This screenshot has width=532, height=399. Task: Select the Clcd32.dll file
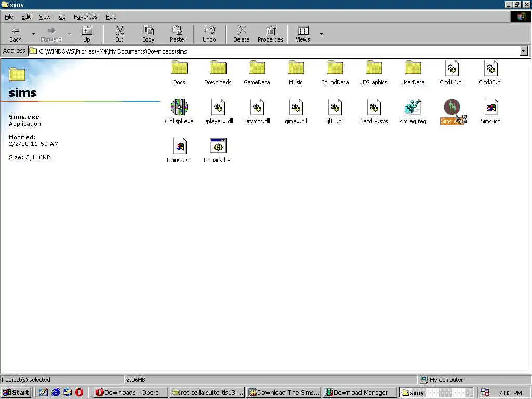pos(490,73)
